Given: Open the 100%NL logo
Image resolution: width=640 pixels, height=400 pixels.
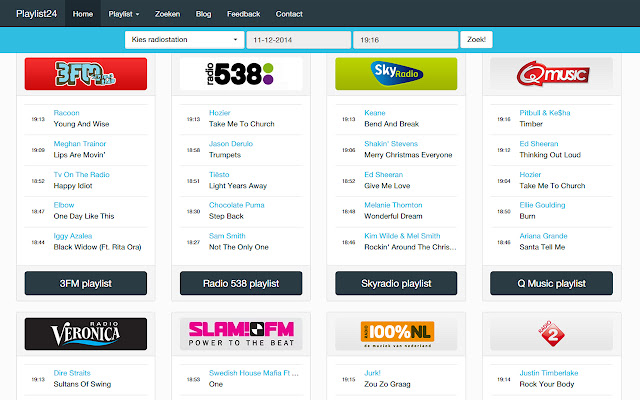Looking at the screenshot, I should 396,334.
